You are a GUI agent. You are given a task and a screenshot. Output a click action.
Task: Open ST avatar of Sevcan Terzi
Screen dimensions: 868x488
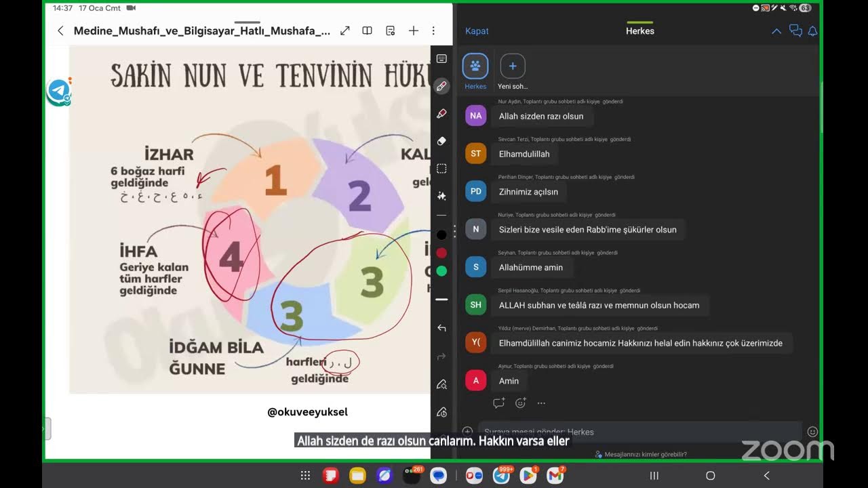pos(475,154)
